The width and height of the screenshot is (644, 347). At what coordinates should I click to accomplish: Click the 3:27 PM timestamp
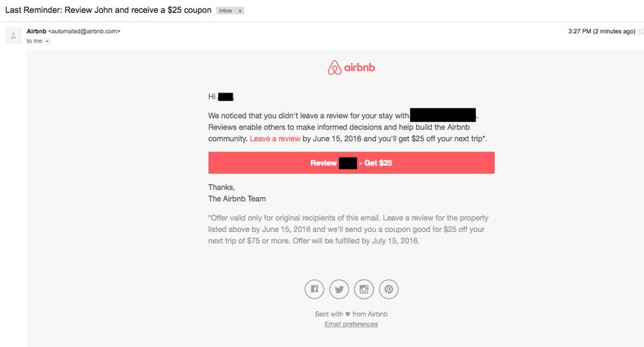tap(602, 31)
